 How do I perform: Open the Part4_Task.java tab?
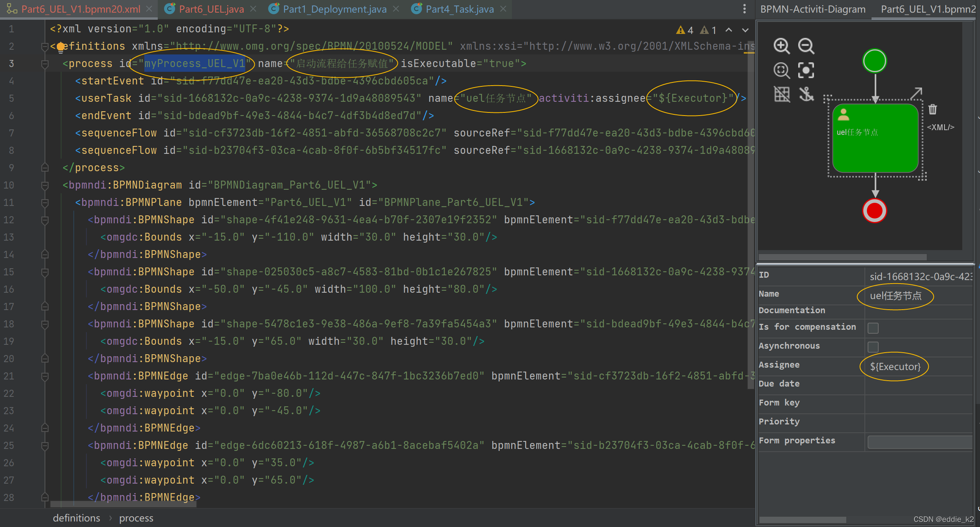click(460, 9)
